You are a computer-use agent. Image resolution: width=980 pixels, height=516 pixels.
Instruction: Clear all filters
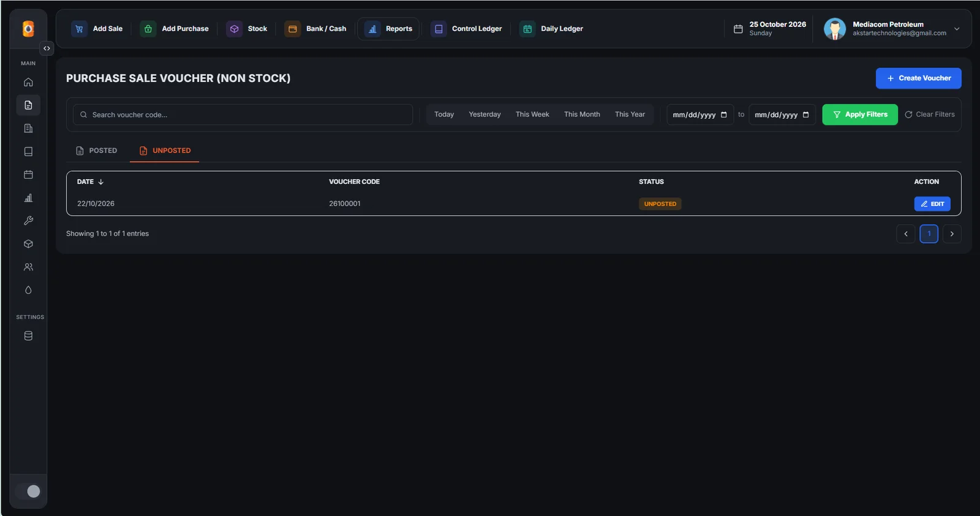[930, 115]
